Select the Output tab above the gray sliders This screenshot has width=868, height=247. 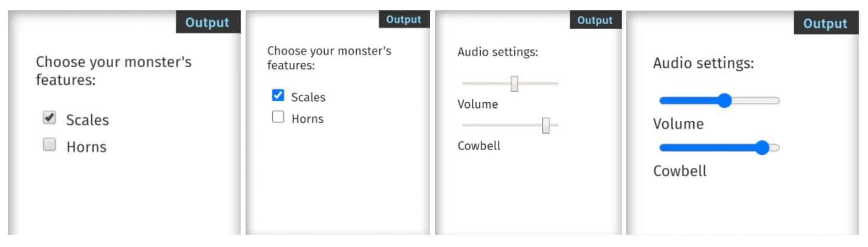[x=595, y=21]
